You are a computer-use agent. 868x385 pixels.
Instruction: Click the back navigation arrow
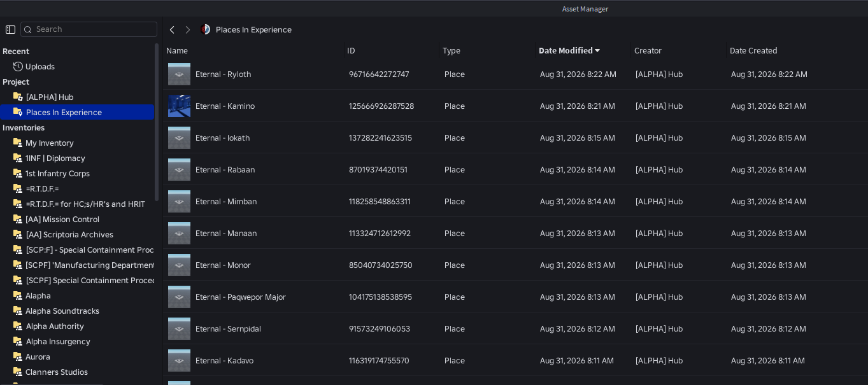[172, 30]
